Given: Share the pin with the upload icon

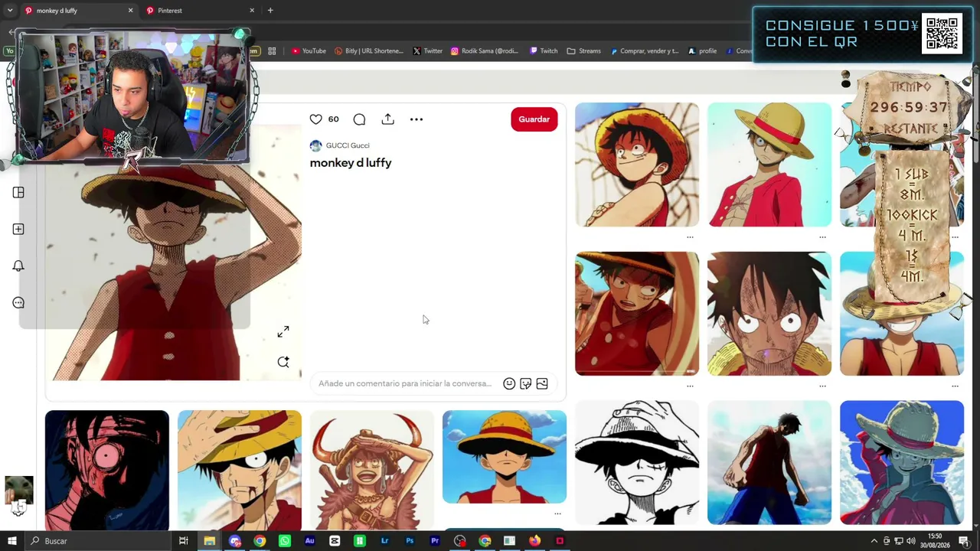Looking at the screenshot, I should click(388, 119).
